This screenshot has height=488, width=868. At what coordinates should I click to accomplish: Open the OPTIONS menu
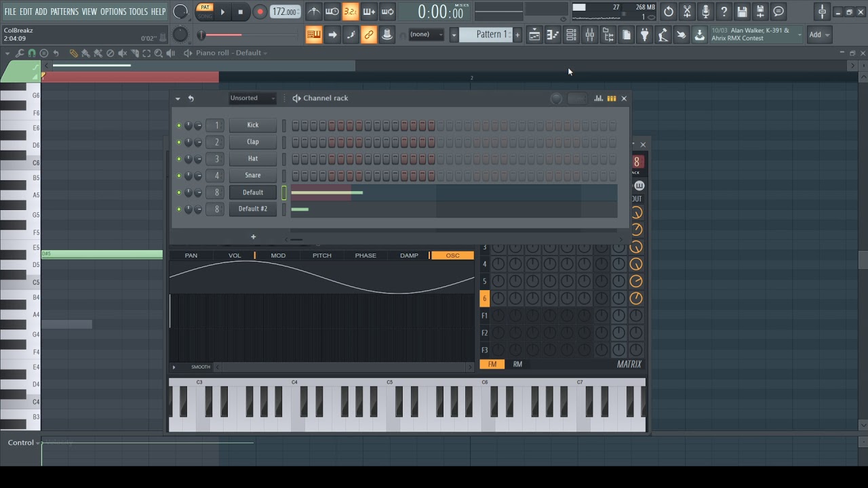[113, 12]
